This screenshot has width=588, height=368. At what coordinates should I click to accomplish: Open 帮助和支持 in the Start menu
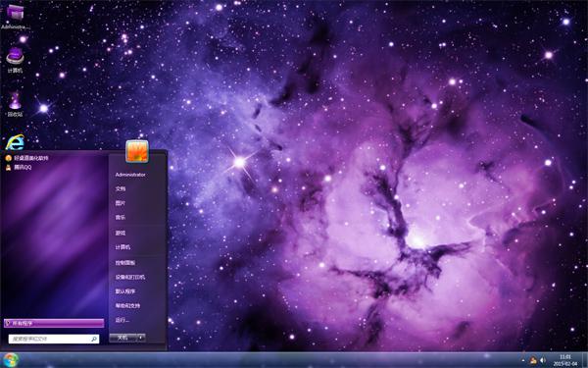coord(127,305)
